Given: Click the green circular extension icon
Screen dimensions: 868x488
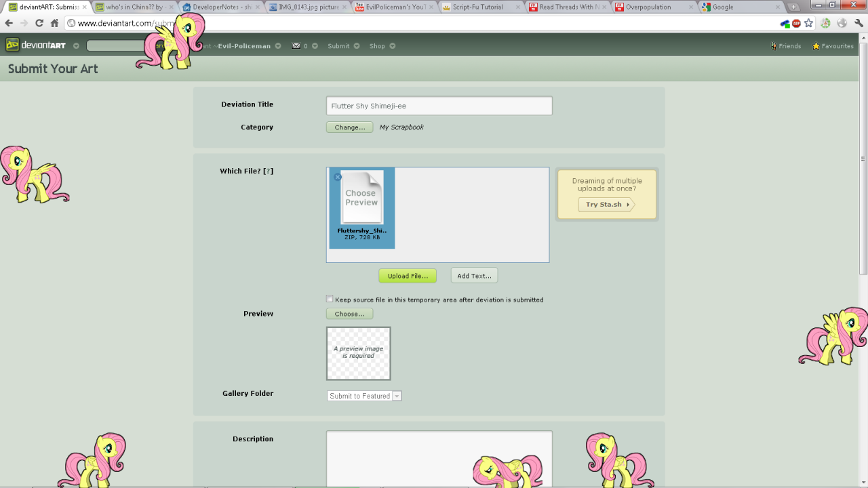Looking at the screenshot, I should tap(825, 23).
